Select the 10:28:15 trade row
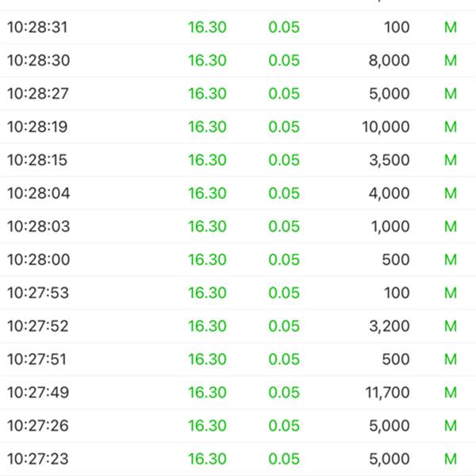Viewport: 476px width, 476px height. (x=238, y=160)
